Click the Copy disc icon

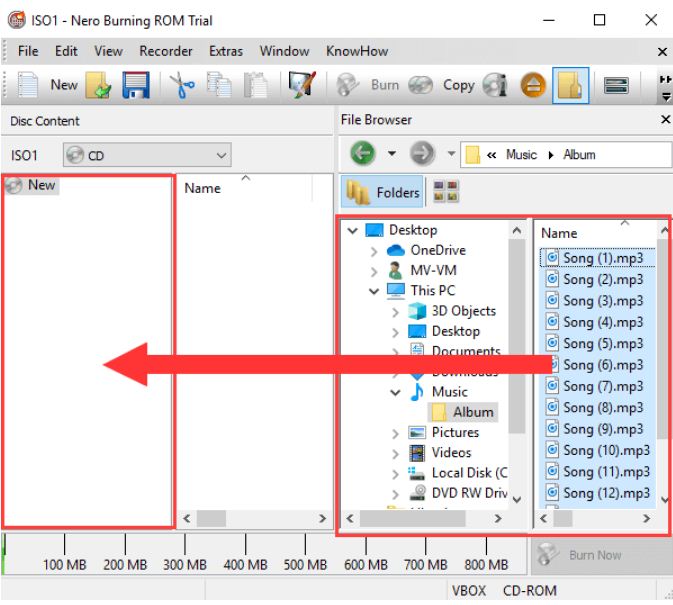click(420, 85)
